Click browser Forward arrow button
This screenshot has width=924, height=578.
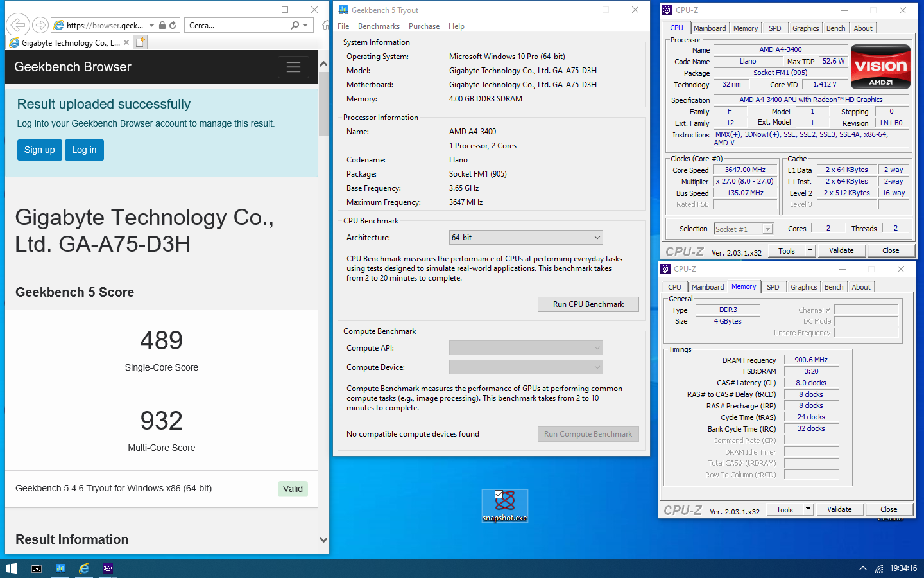[40, 25]
